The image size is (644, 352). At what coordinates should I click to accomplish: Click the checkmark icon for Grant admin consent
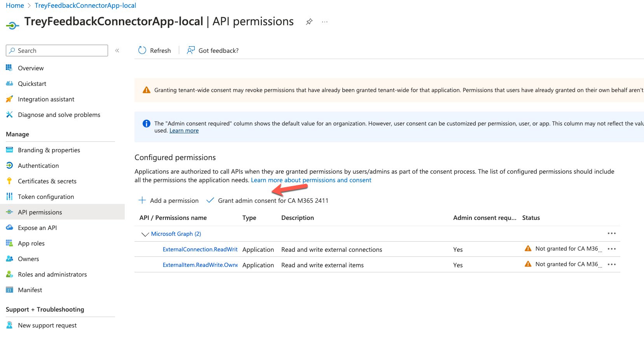point(210,200)
